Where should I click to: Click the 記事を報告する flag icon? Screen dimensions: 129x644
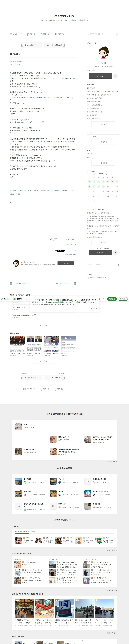pos(66,254)
